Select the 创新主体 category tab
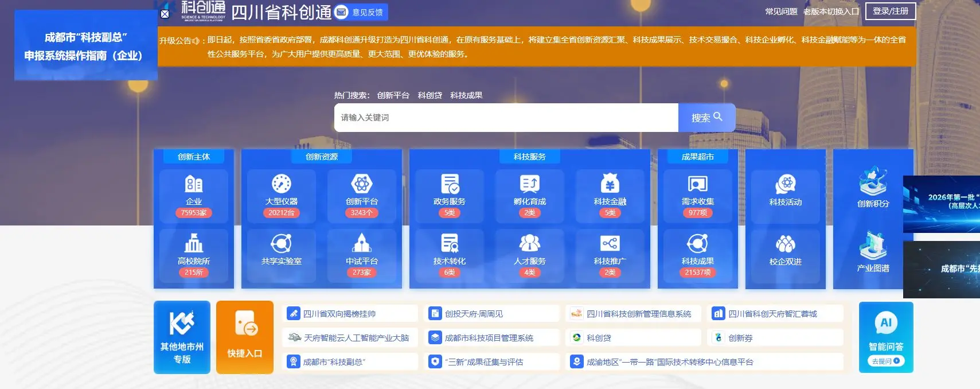The image size is (980, 389). click(x=194, y=157)
